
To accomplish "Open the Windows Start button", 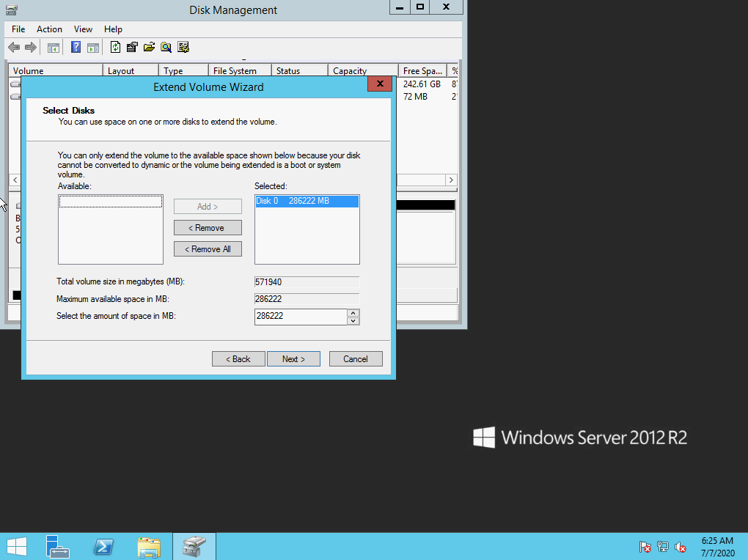I will (17, 546).
